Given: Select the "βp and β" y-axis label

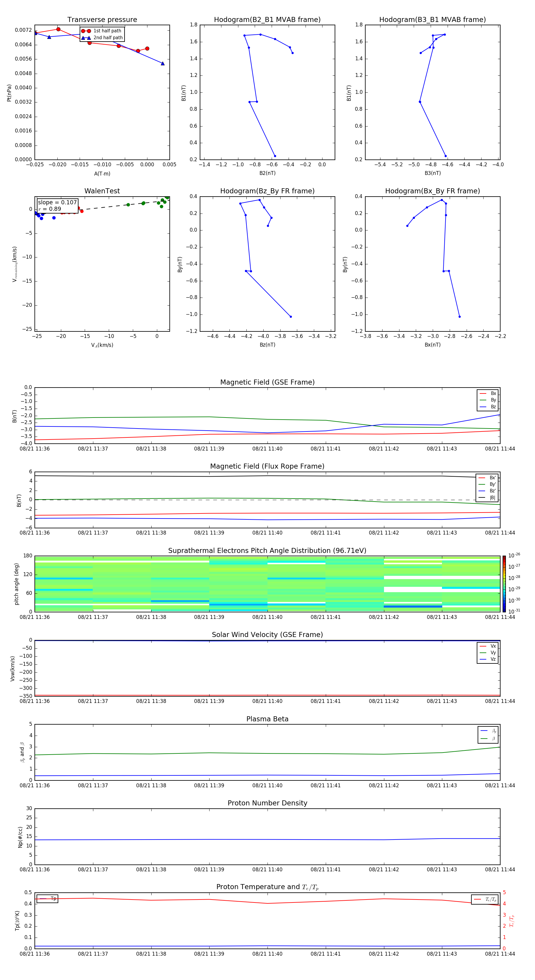Looking at the screenshot, I should [x=22, y=752].
